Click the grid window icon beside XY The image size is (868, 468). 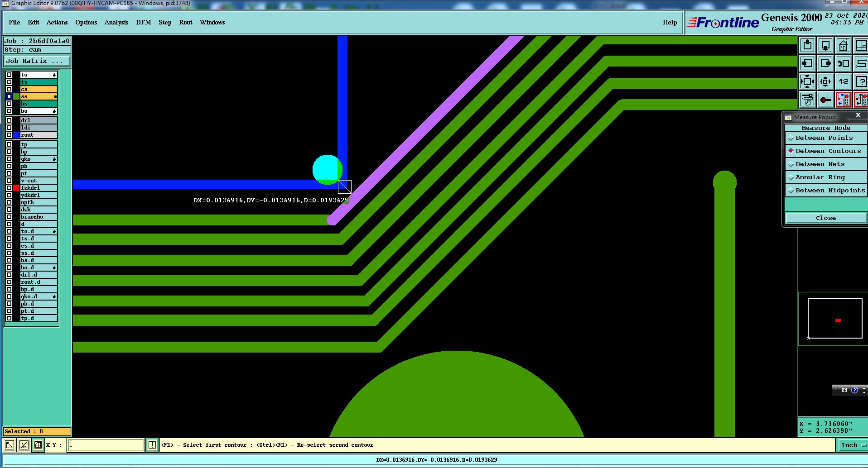point(38,445)
